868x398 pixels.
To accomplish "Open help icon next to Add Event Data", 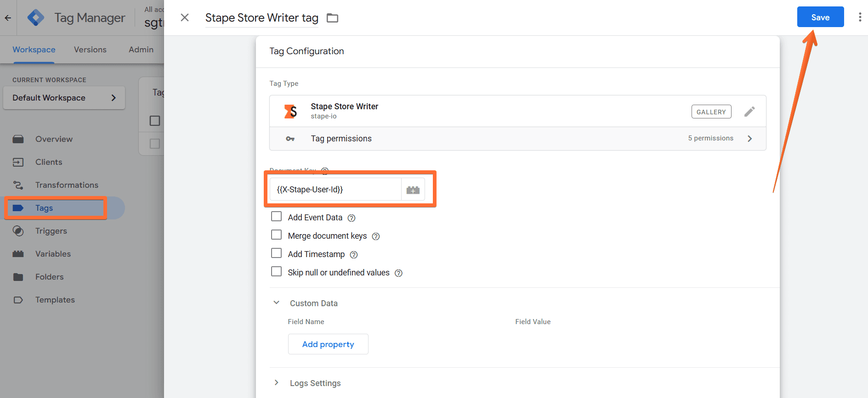I will tap(352, 218).
